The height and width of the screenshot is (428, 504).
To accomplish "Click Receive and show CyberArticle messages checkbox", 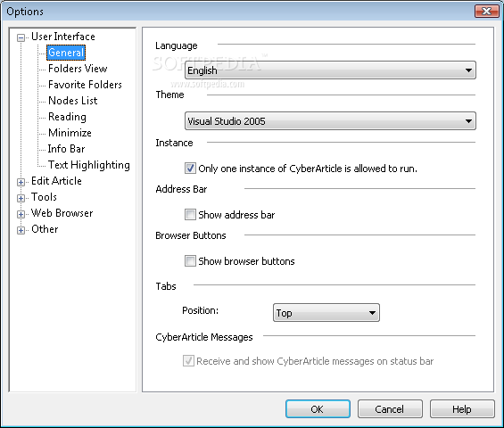I will 188,361.
